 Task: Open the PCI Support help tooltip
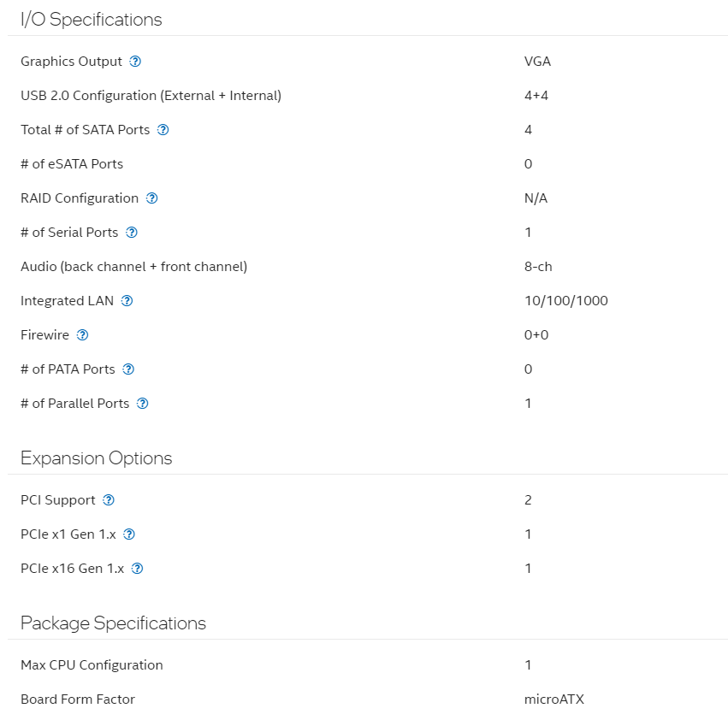[x=109, y=500]
